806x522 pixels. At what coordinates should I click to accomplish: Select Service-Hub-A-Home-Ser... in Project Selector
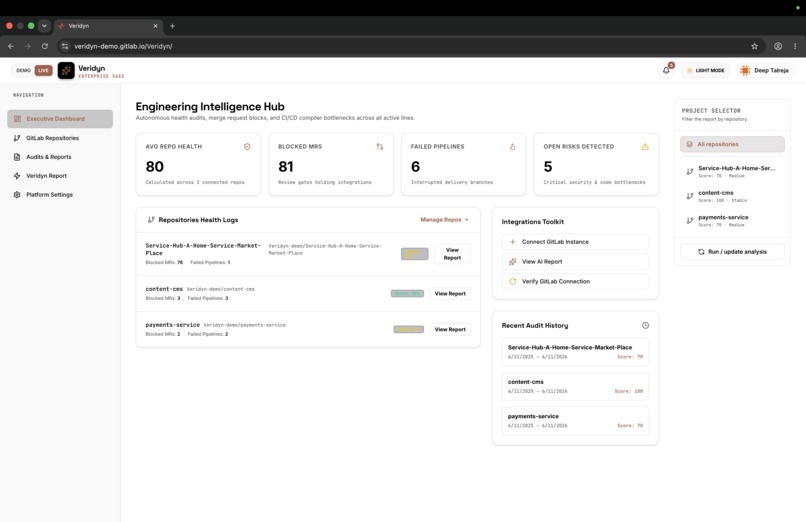coord(732,172)
